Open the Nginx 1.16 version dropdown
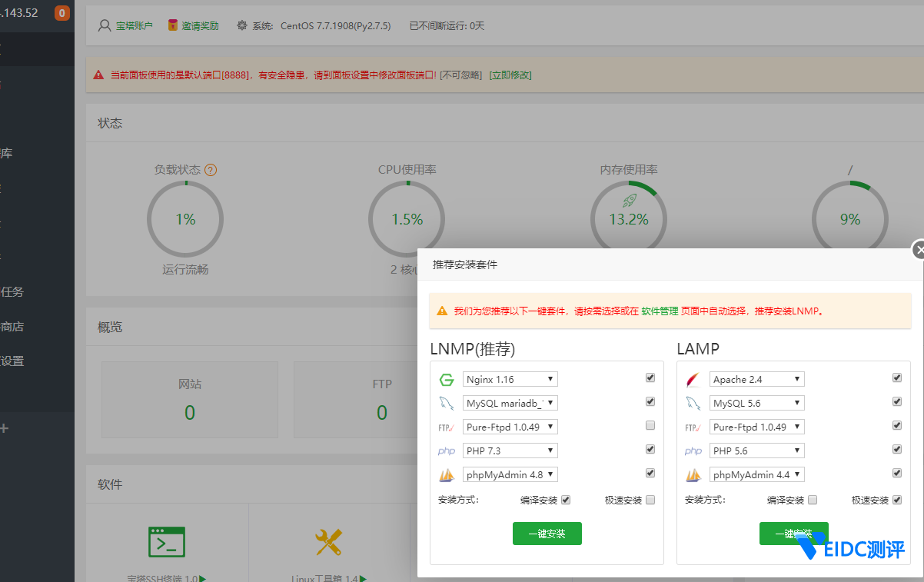The width and height of the screenshot is (924, 582). pyautogui.click(x=510, y=379)
